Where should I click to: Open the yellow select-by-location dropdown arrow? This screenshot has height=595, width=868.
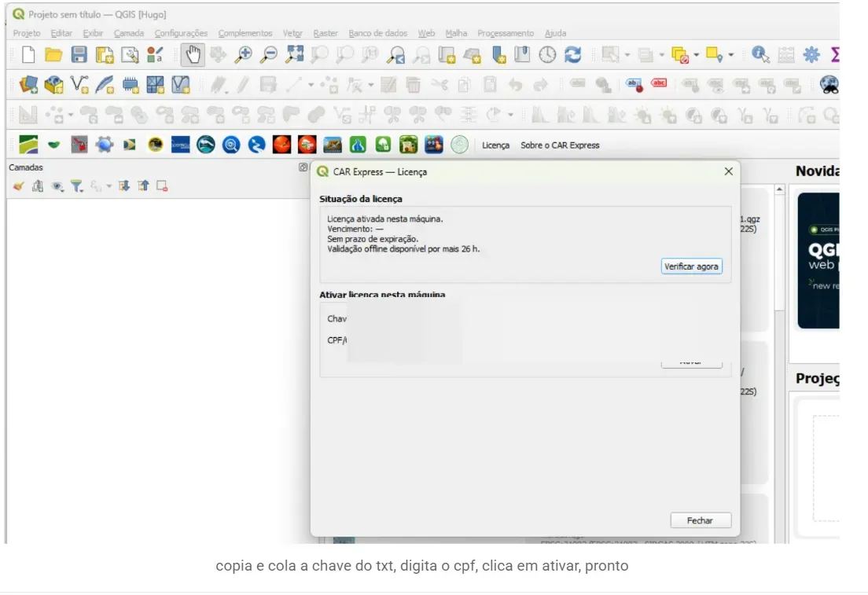[730, 55]
